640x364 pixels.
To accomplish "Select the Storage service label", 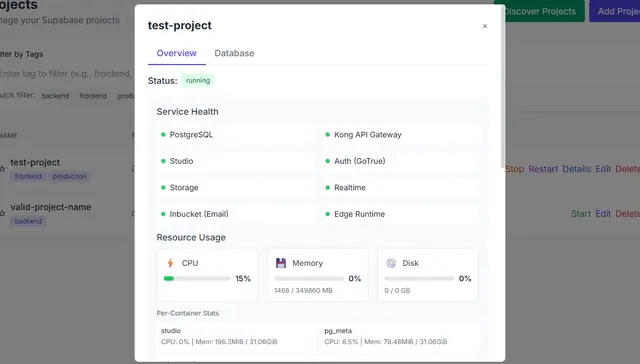I will coord(184,188).
